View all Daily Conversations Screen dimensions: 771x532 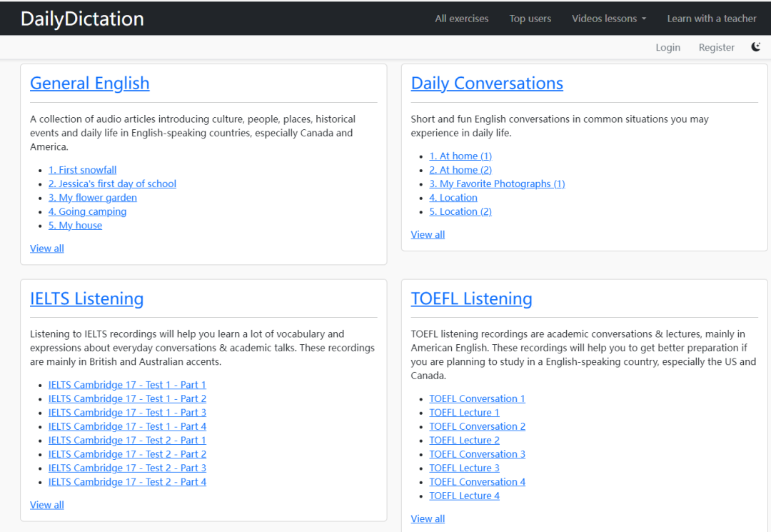tap(428, 234)
